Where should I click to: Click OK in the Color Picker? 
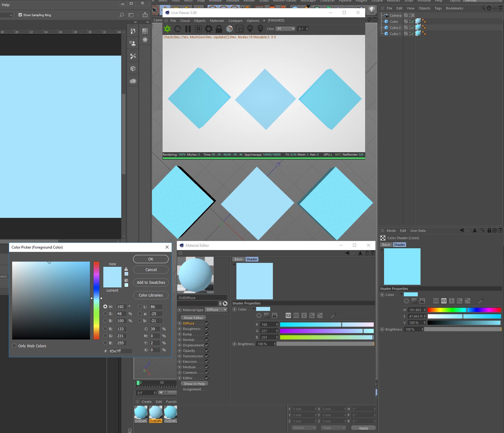tap(151, 259)
